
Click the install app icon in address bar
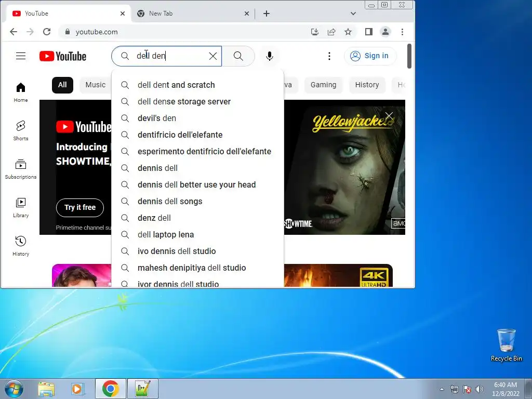pyautogui.click(x=315, y=32)
